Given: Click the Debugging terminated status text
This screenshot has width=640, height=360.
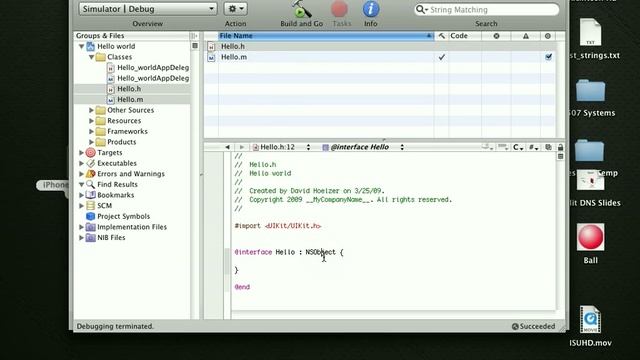Looking at the screenshot, I should point(115,327).
